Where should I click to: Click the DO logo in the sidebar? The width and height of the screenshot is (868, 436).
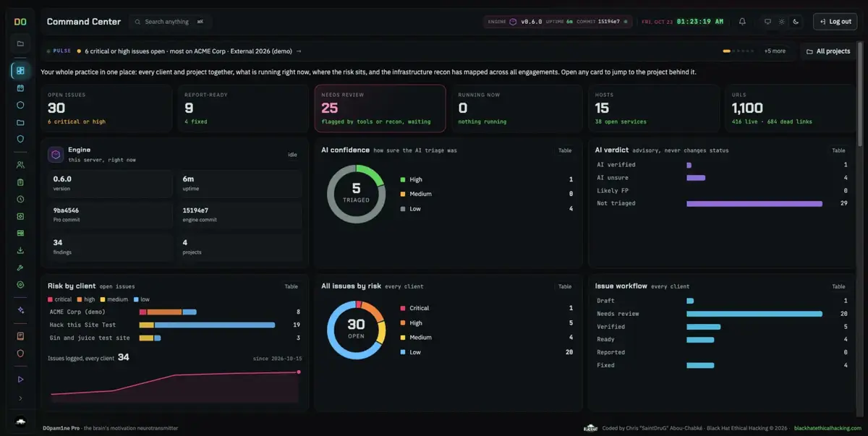pyautogui.click(x=20, y=22)
